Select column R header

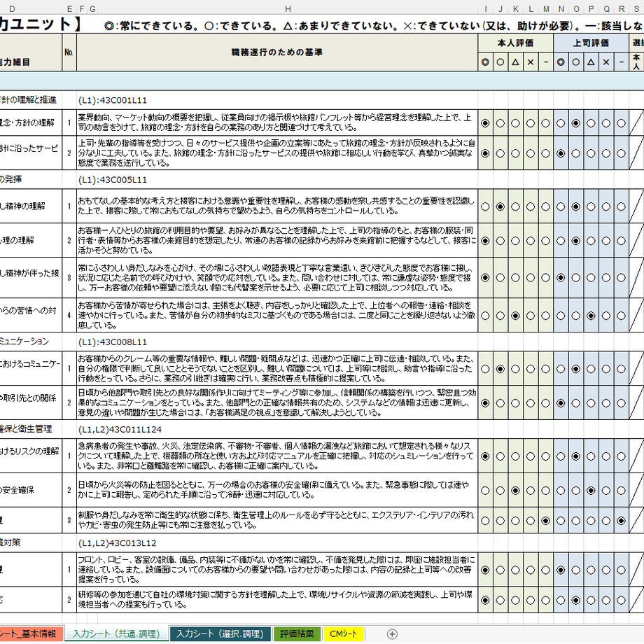click(622, 9)
